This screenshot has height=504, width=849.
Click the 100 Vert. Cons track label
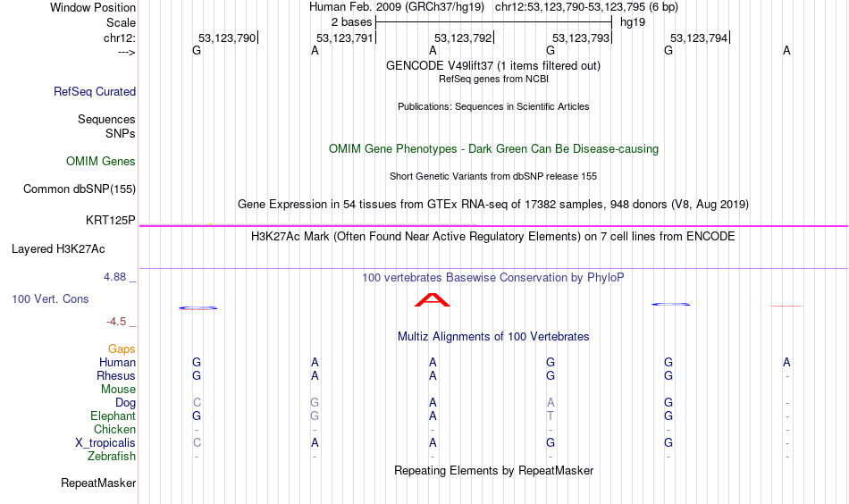click(50, 298)
